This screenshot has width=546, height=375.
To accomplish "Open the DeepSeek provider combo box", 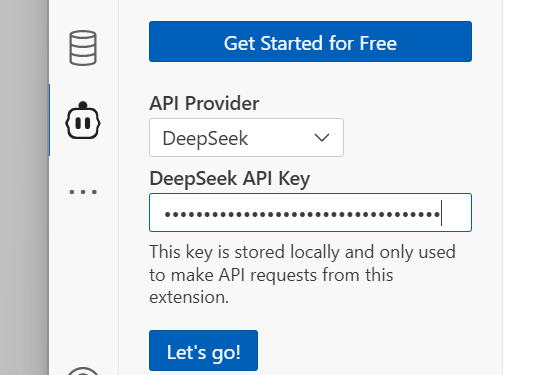I will click(246, 138).
